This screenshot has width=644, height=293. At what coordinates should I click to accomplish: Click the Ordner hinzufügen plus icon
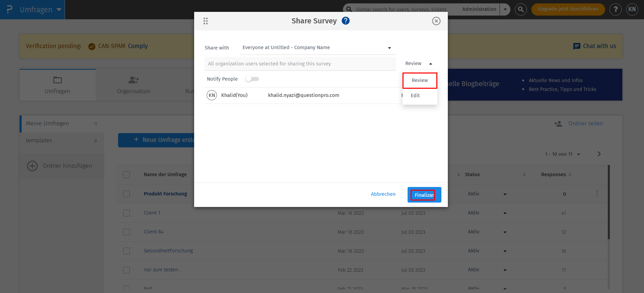coord(32,166)
